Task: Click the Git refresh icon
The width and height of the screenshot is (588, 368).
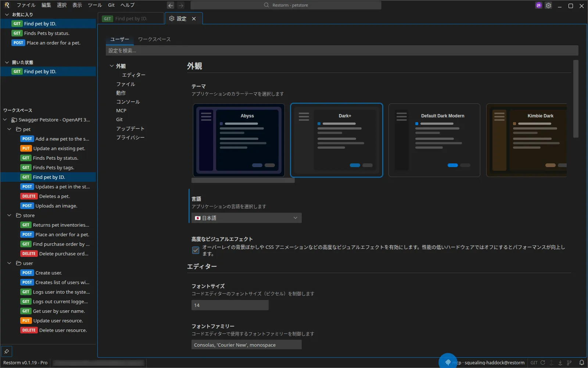Action: pyautogui.click(x=543, y=362)
